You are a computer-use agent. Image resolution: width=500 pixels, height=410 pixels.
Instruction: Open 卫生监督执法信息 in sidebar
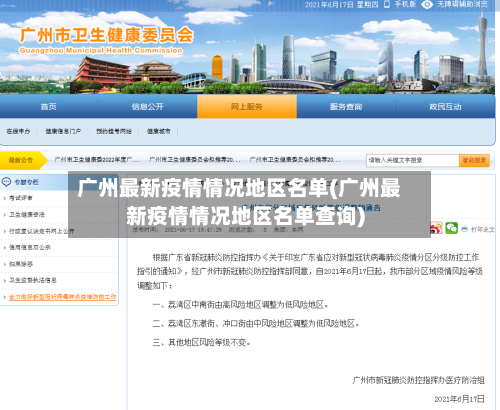pyautogui.click(x=33, y=280)
